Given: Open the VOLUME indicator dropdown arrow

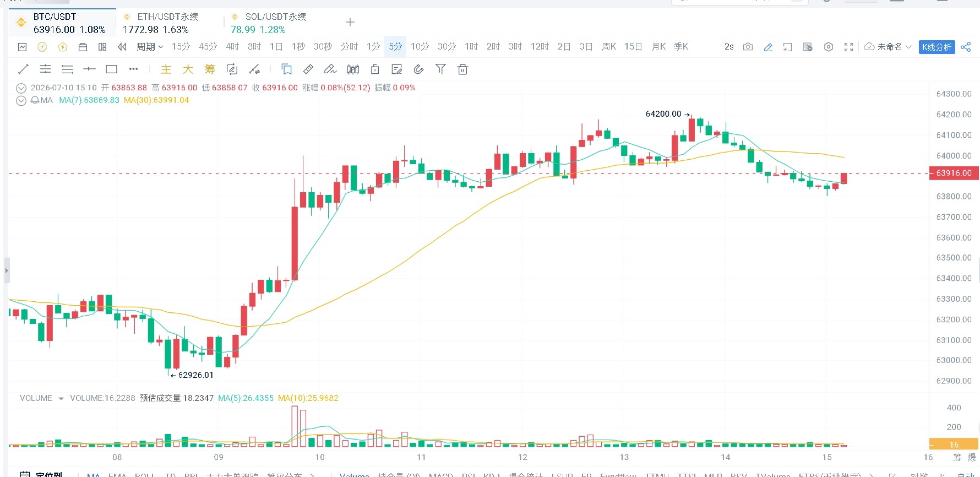Looking at the screenshot, I should pyautogui.click(x=61, y=398).
